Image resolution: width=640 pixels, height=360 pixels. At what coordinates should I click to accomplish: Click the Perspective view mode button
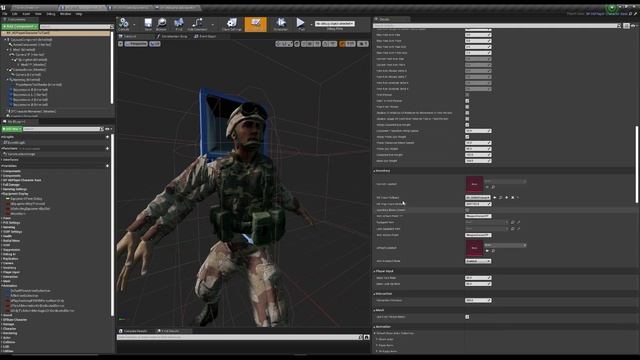point(136,44)
